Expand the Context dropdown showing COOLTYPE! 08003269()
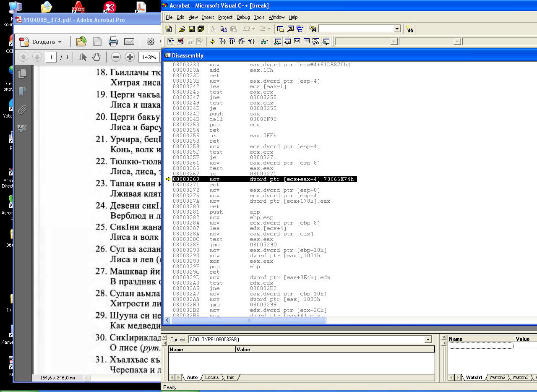This screenshot has height=392, width=537. (x=428, y=339)
